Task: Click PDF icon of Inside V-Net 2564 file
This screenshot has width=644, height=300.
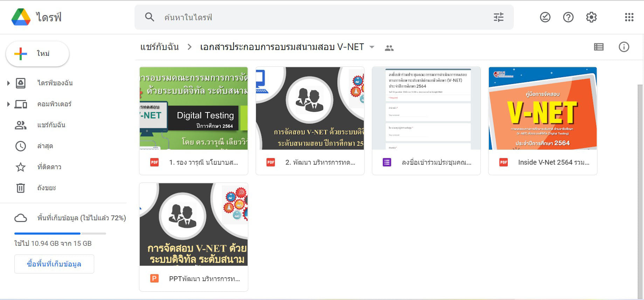Action: click(504, 162)
